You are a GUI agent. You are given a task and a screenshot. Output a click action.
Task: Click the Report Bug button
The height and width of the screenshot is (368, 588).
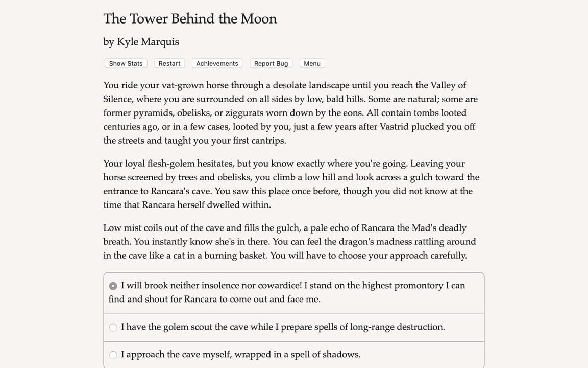coord(271,63)
